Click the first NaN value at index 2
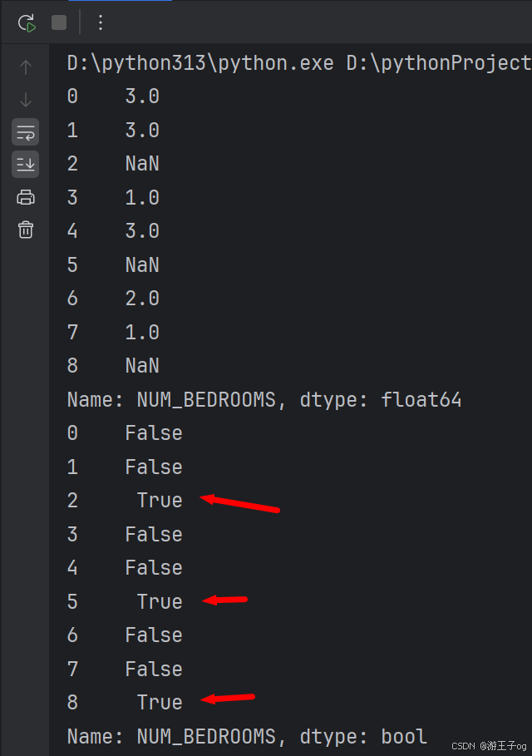The width and height of the screenshot is (532, 756). pyautogui.click(x=142, y=164)
